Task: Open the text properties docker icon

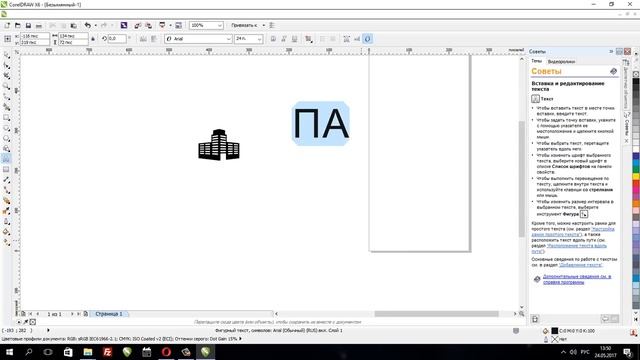Action: tap(347, 39)
